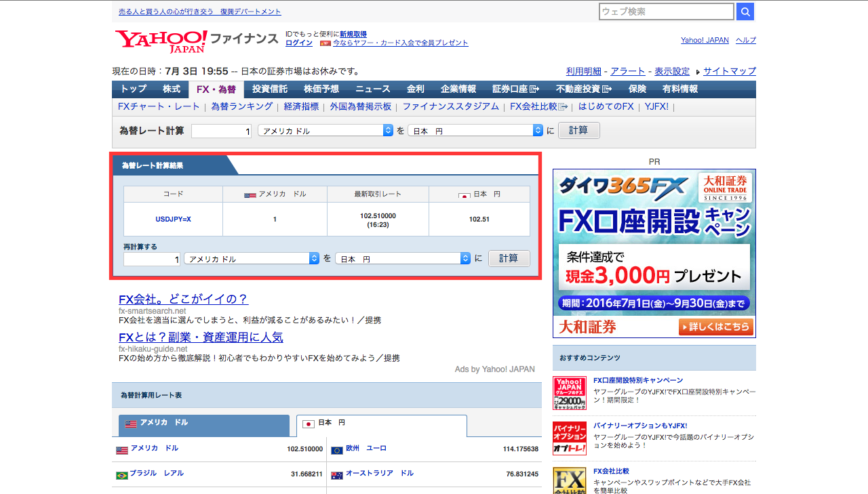Click the blue web search magnifier button
Image resolution: width=868 pixels, height=494 pixels.
pos(745,12)
